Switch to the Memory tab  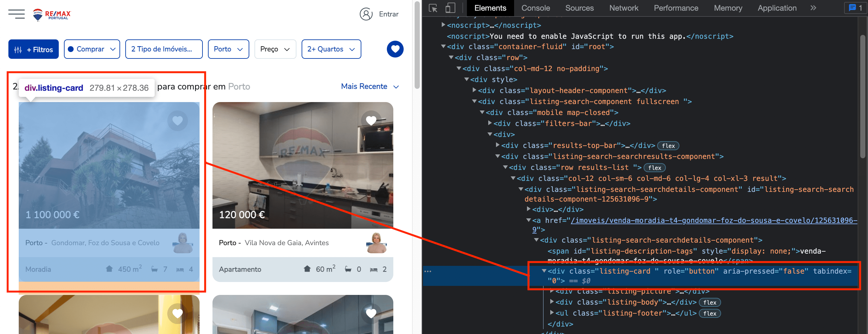click(x=728, y=8)
